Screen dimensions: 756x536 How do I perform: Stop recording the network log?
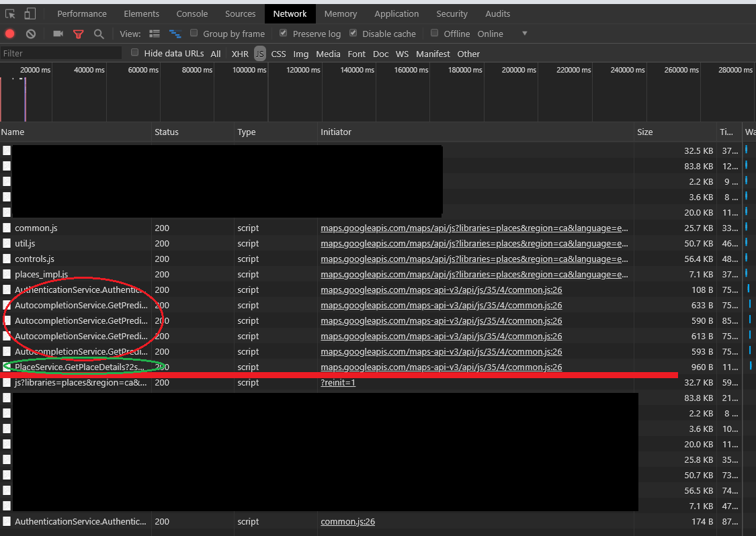click(8, 33)
